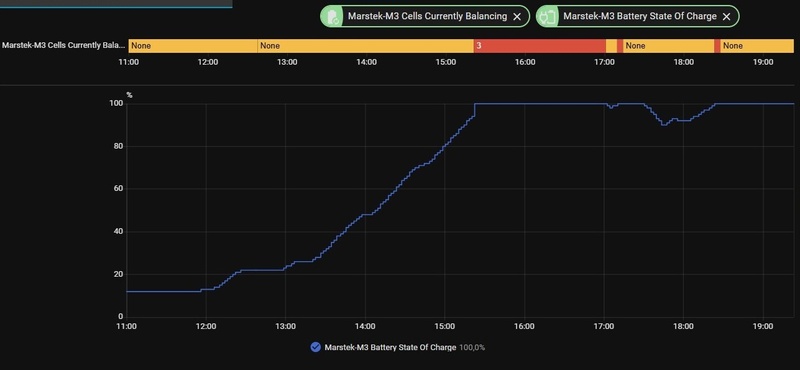Click the 'None' timeline segment around 18:00
800x370 pixels.
(x=668, y=46)
